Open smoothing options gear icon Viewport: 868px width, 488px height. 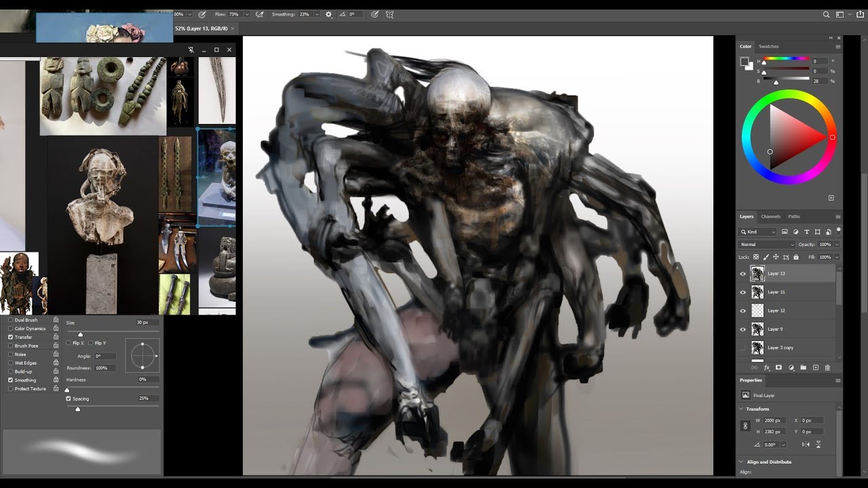(329, 14)
